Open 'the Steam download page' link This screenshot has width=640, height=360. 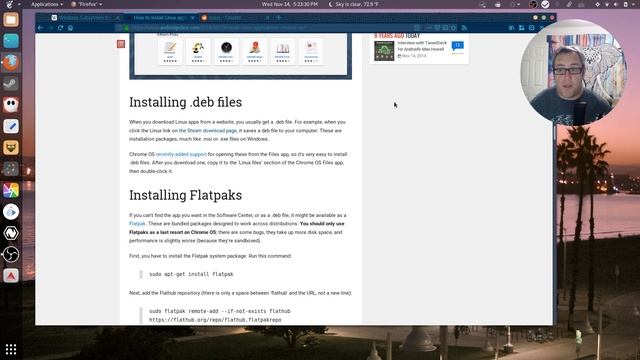click(208, 131)
